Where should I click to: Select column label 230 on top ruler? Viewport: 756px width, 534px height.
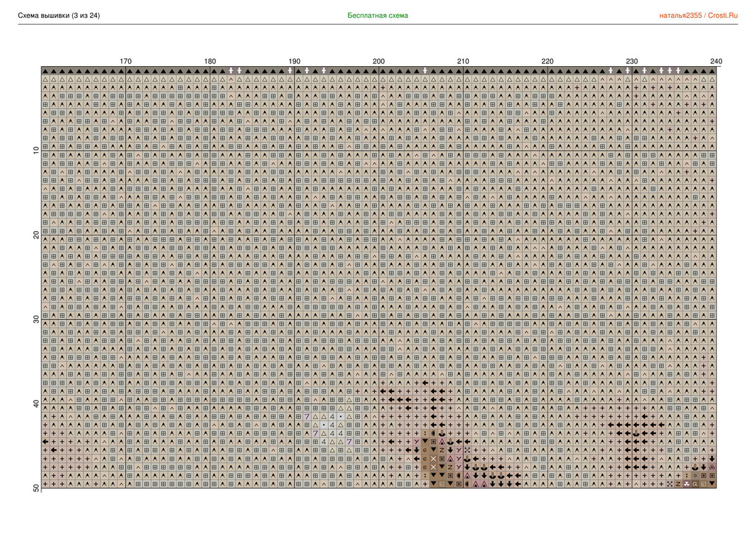[x=632, y=61]
